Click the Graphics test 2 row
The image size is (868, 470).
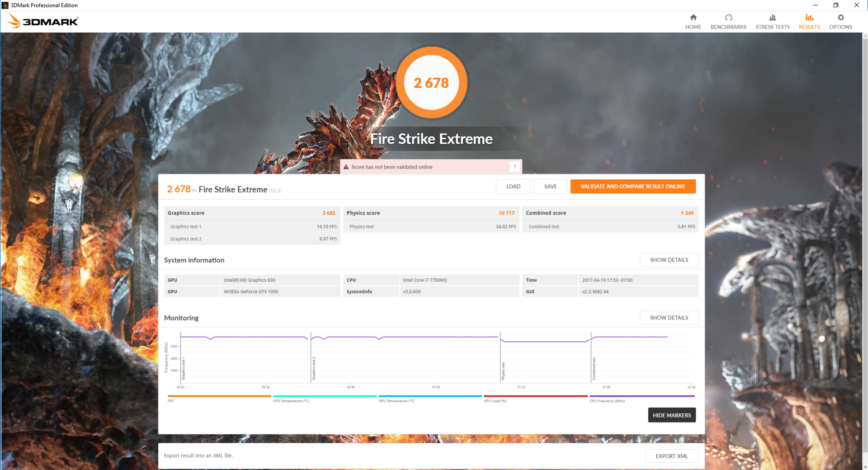coord(252,239)
